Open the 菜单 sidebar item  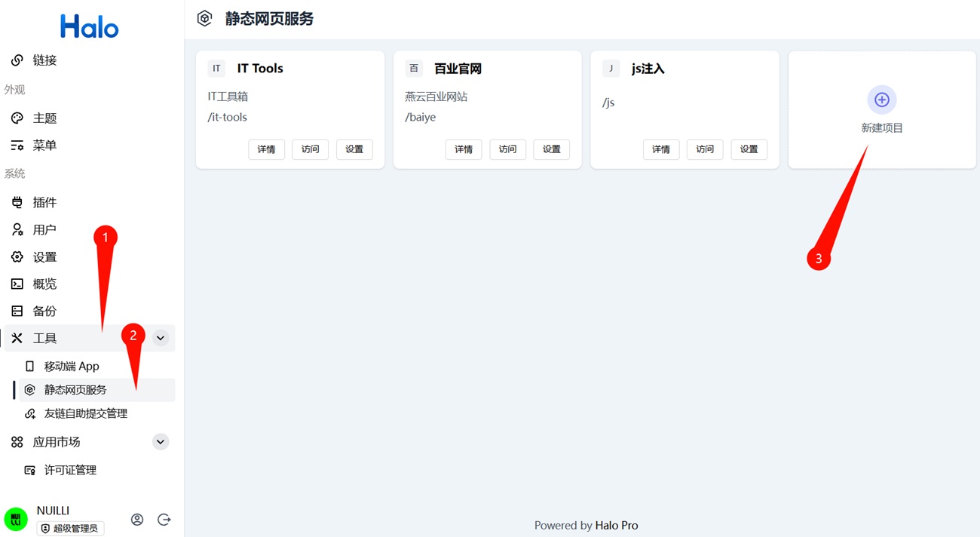[44, 146]
